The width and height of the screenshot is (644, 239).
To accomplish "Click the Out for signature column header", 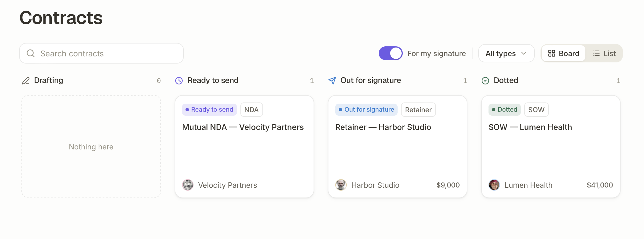I will [370, 80].
